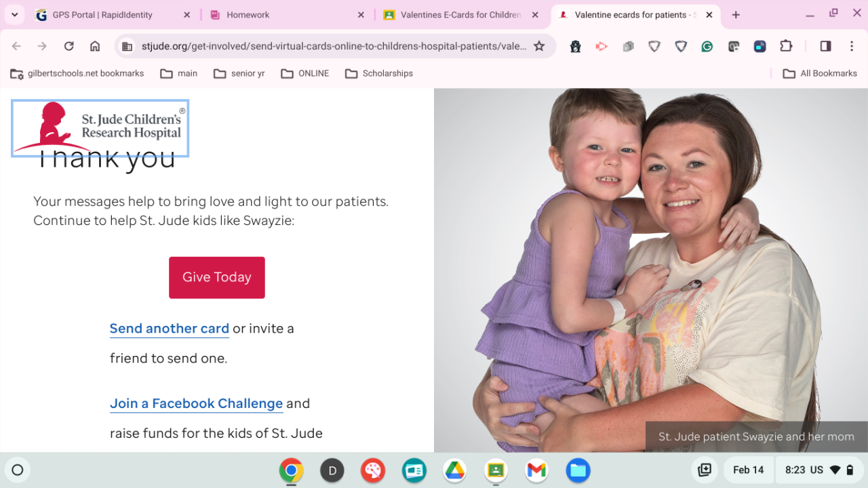Screen dimensions: 868x488
Task: Open the Grammarly extension icon
Action: (x=707, y=46)
